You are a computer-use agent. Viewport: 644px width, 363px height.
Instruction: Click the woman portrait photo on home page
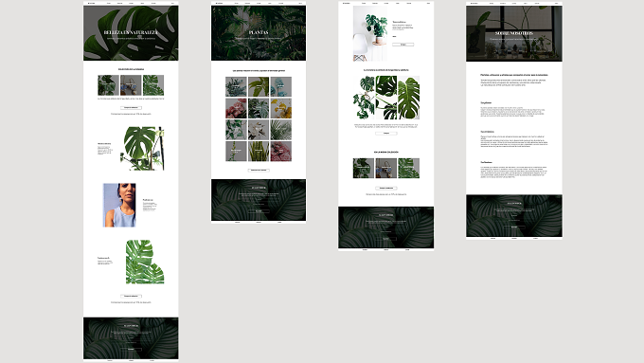119,205
